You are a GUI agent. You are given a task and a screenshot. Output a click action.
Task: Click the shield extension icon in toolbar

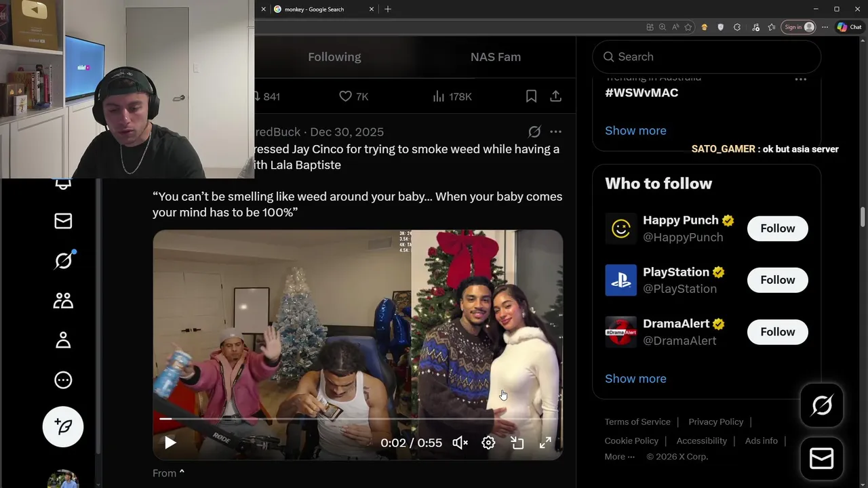click(x=720, y=27)
